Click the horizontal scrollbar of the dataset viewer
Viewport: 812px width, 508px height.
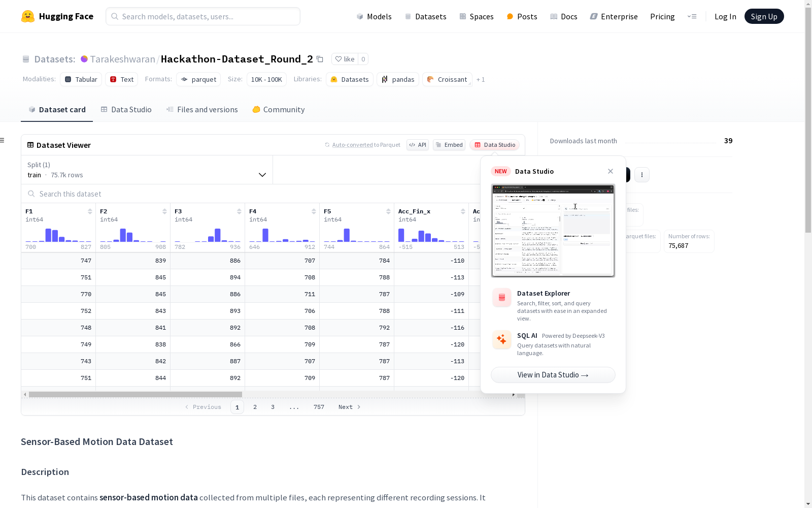click(x=136, y=394)
